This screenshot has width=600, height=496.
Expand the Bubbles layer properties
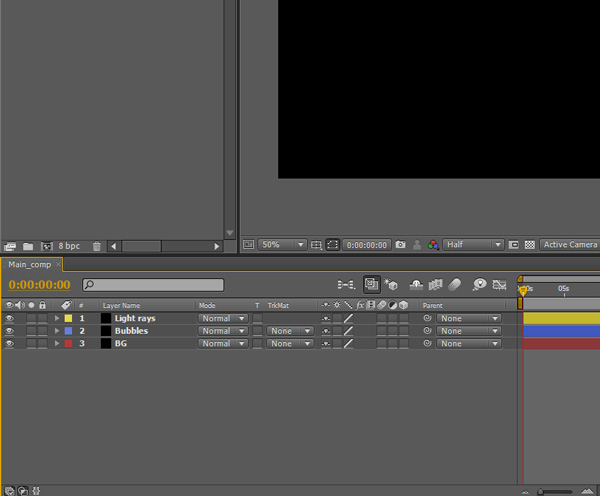coord(57,331)
